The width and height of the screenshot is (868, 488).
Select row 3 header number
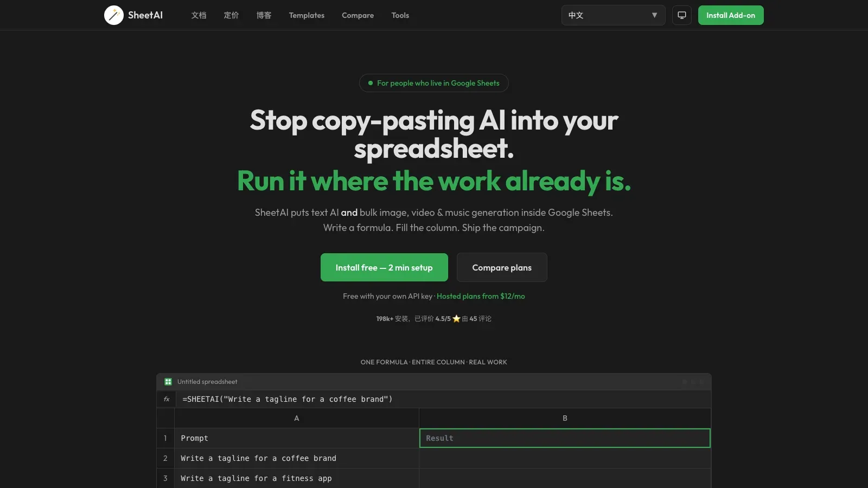tap(165, 478)
